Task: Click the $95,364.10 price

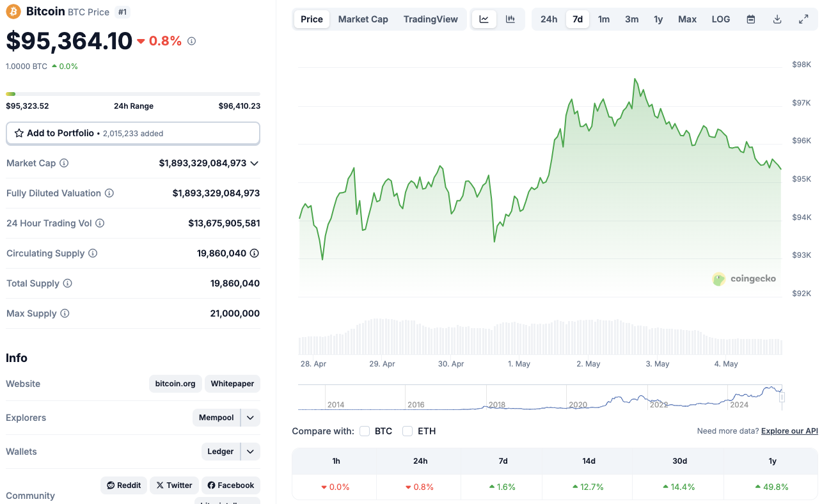Action: point(69,41)
